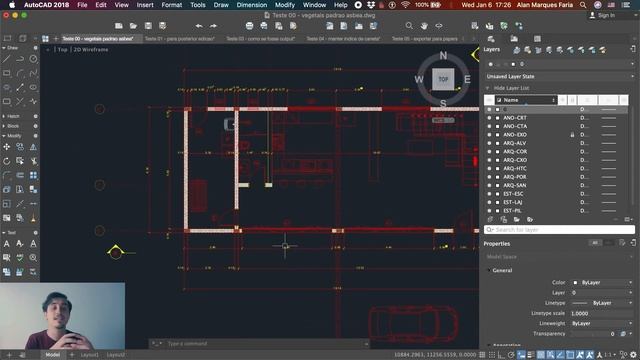
Task: Select the Multiline Text tool
Action: pyautogui.click(x=7, y=244)
